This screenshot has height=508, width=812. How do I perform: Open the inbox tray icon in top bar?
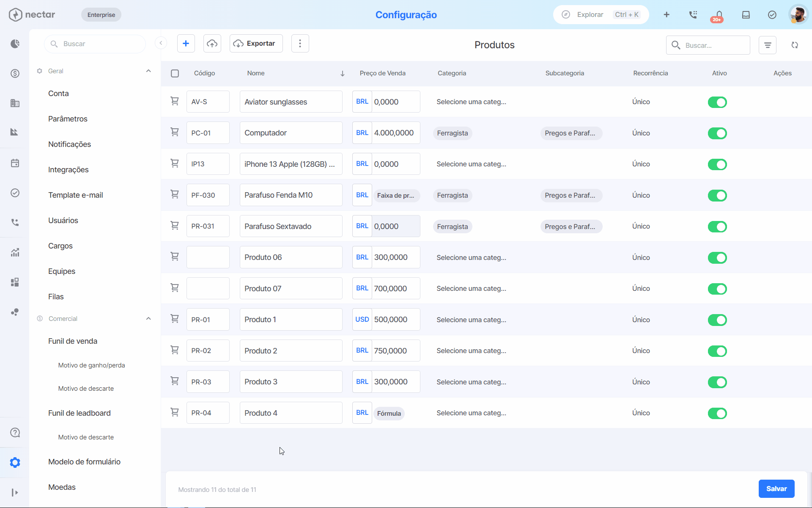(x=746, y=15)
